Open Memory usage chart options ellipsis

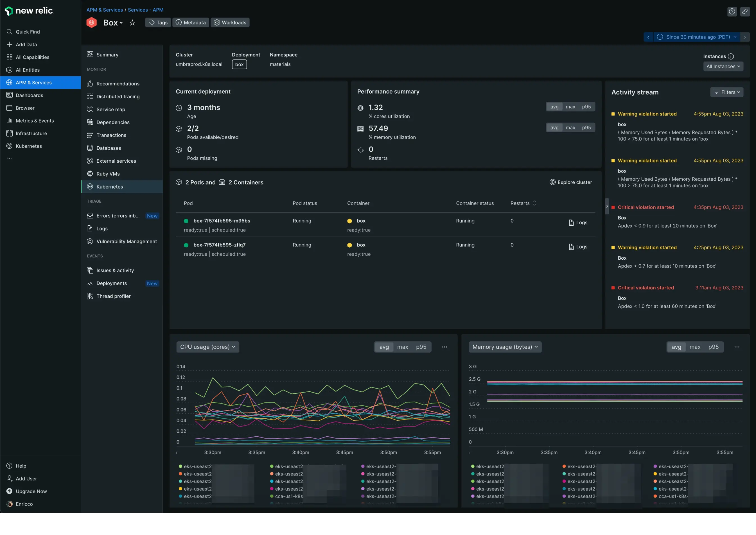[x=737, y=347]
